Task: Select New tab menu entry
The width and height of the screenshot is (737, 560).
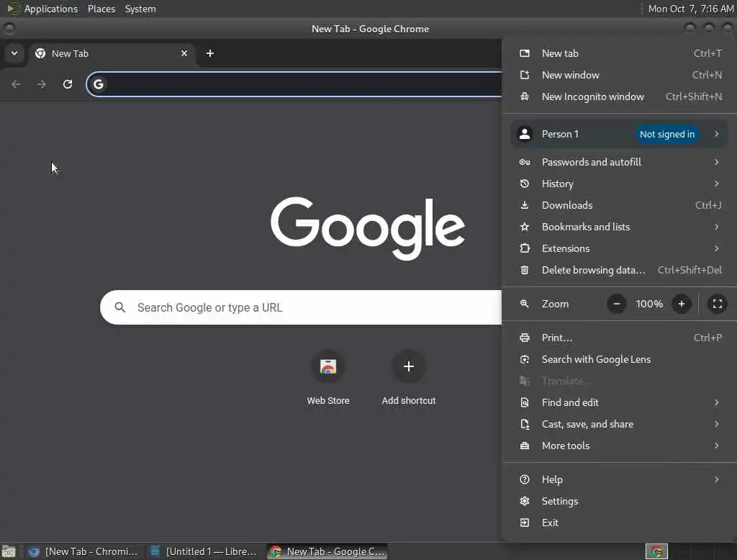Action: (x=620, y=53)
